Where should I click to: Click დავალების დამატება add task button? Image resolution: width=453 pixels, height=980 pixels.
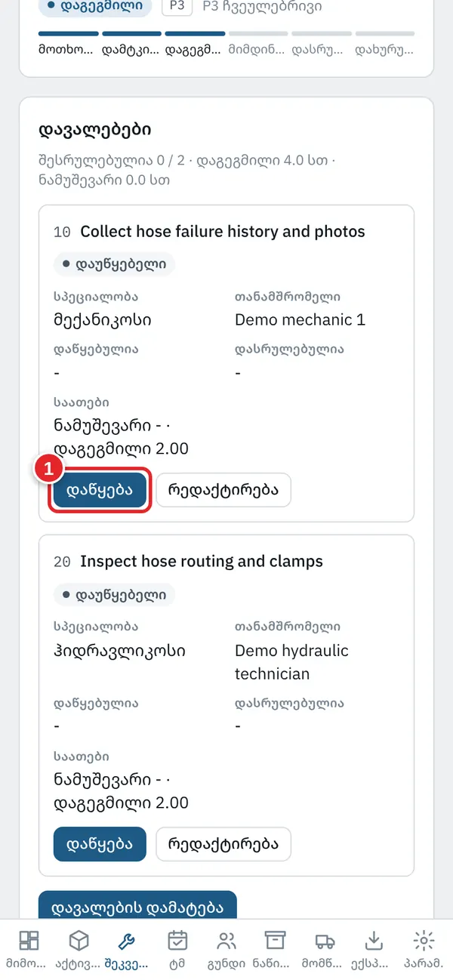click(137, 907)
